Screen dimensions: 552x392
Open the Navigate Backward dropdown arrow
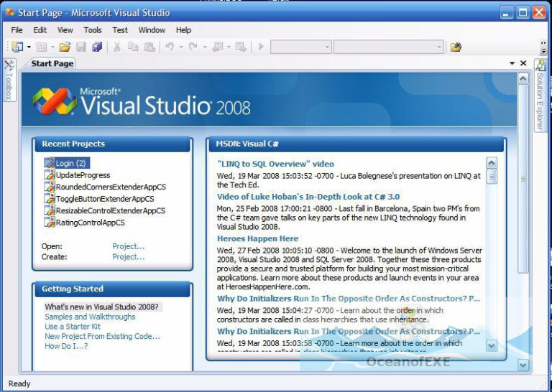[x=229, y=47]
